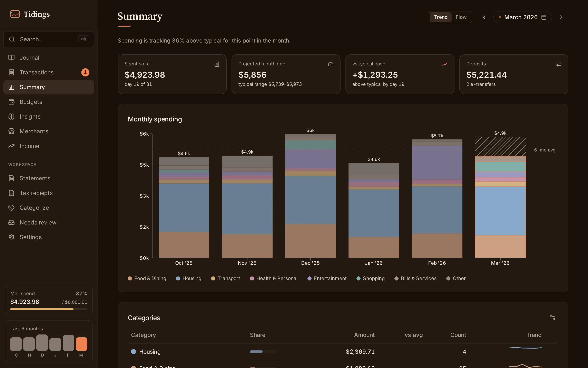This screenshot has width=588, height=368.
Task: Open Transactions in the sidebar
Action: [x=49, y=72]
